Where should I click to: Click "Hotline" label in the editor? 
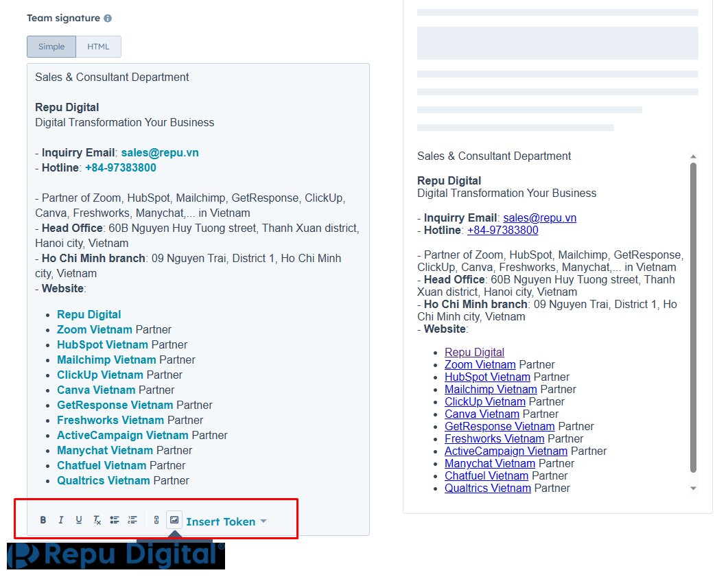click(60, 167)
